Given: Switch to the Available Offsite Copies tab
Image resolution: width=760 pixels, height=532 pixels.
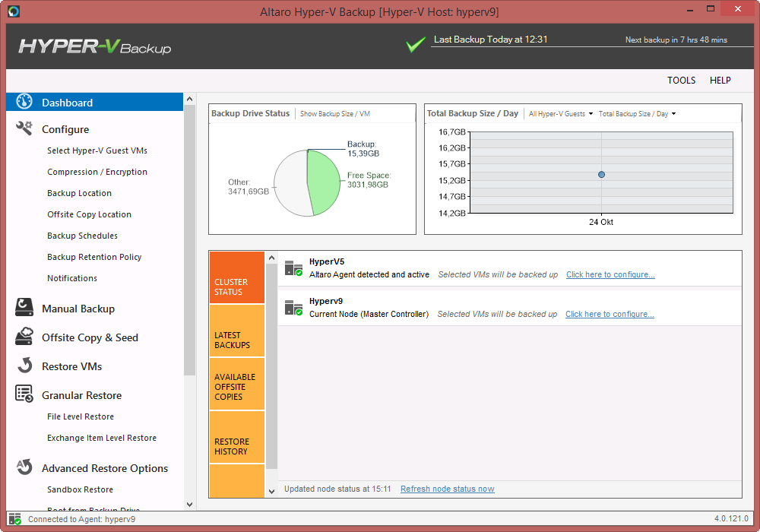Looking at the screenshot, I should coord(237,385).
